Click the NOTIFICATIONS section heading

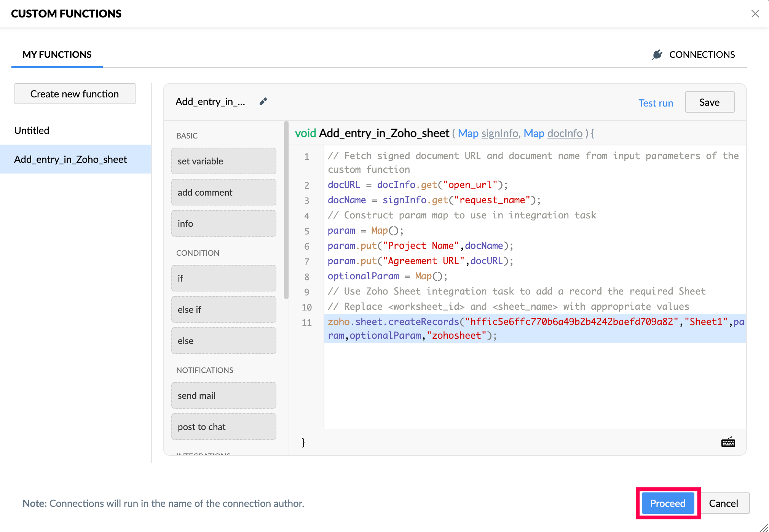click(x=205, y=370)
